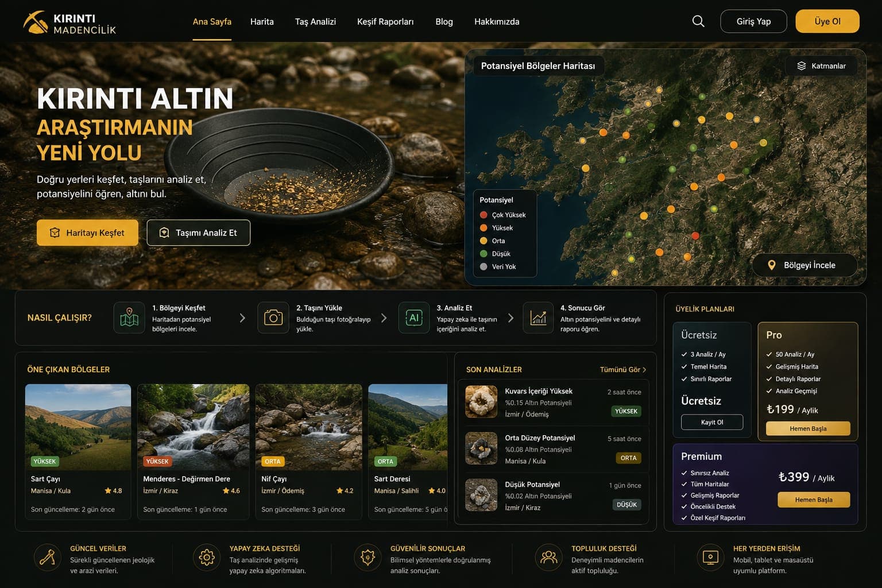This screenshot has height=588, width=882.
Task: Click the Güvenilir Sonuçlar shield icon
Action: coord(367,557)
